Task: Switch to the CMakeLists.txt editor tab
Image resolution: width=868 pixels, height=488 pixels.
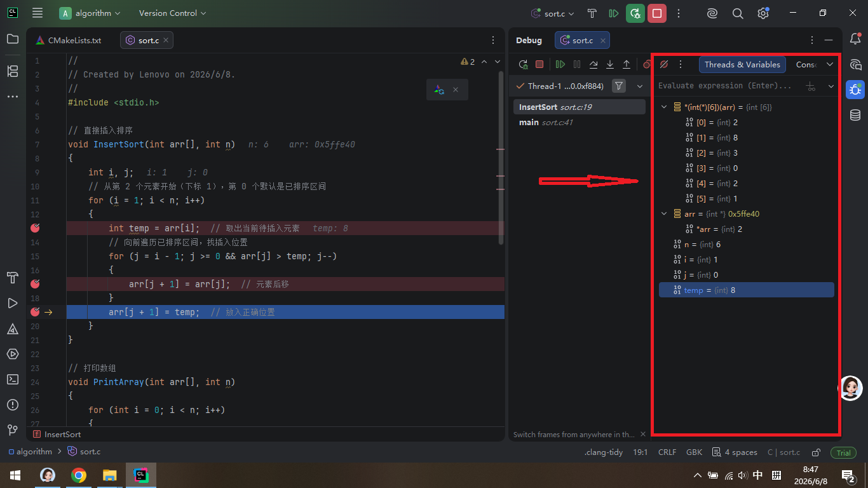Action: click(69, 40)
